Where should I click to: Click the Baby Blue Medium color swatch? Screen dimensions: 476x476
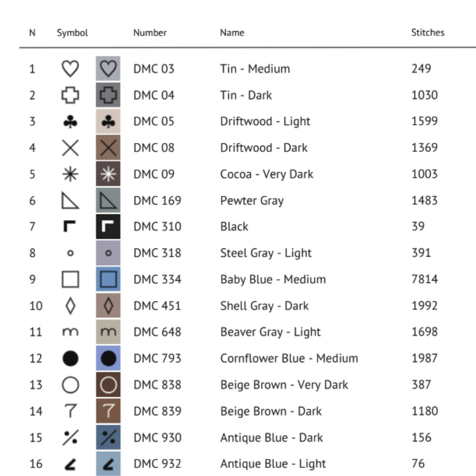[x=108, y=279]
